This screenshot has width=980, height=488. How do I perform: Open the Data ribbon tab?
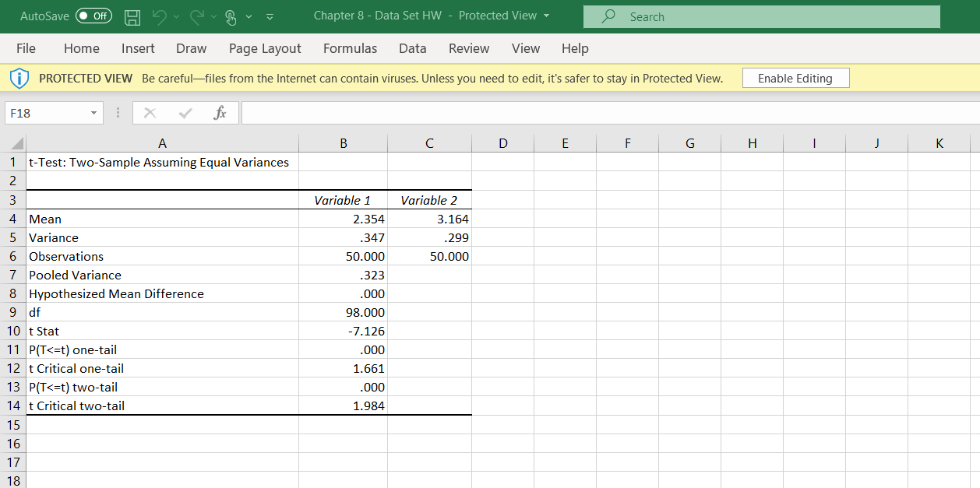pos(412,48)
